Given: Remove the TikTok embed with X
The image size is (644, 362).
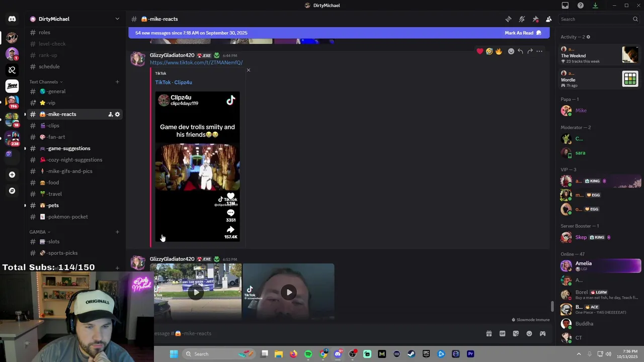Looking at the screenshot, I should 248,70.
